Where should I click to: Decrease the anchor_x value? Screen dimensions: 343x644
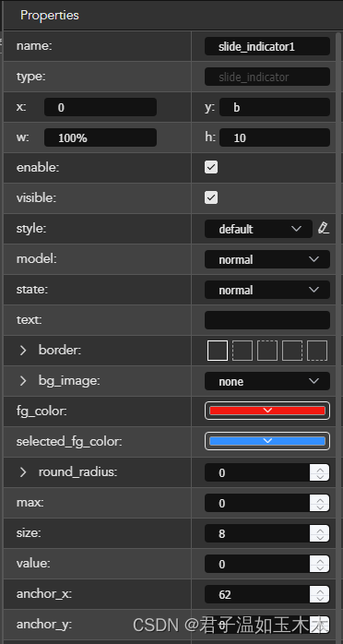pos(320,599)
